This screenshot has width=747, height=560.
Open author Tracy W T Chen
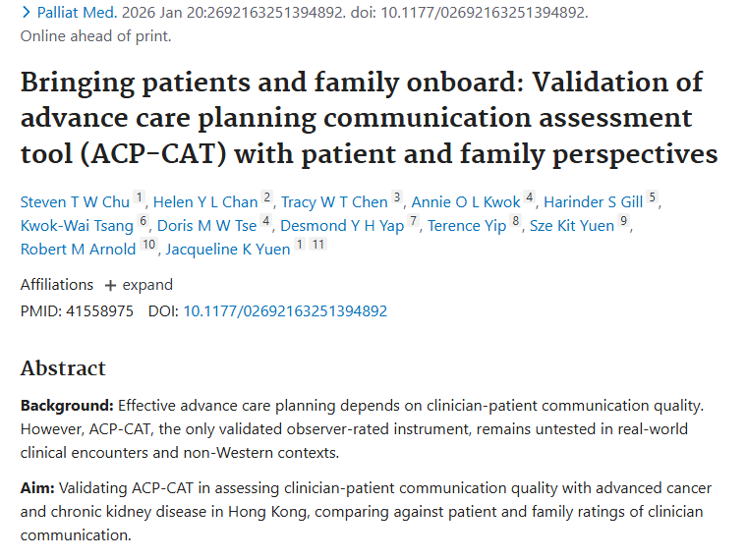[x=334, y=202]
